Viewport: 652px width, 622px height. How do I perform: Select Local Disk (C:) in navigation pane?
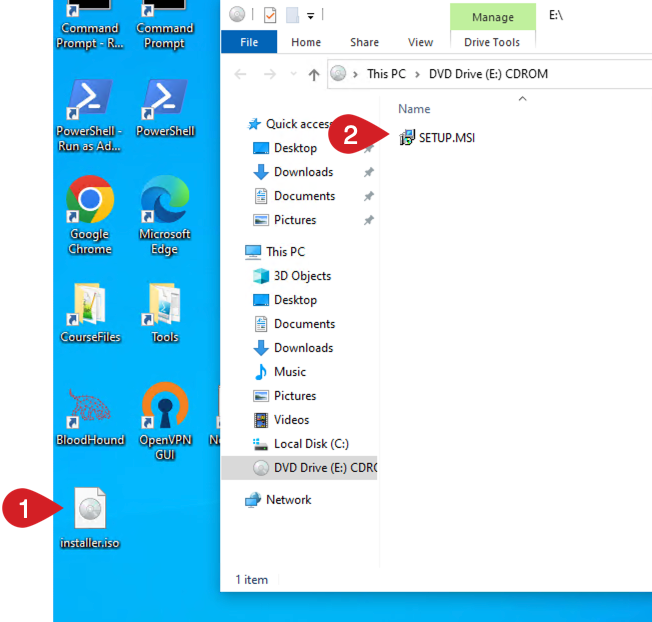click(310, 444)
